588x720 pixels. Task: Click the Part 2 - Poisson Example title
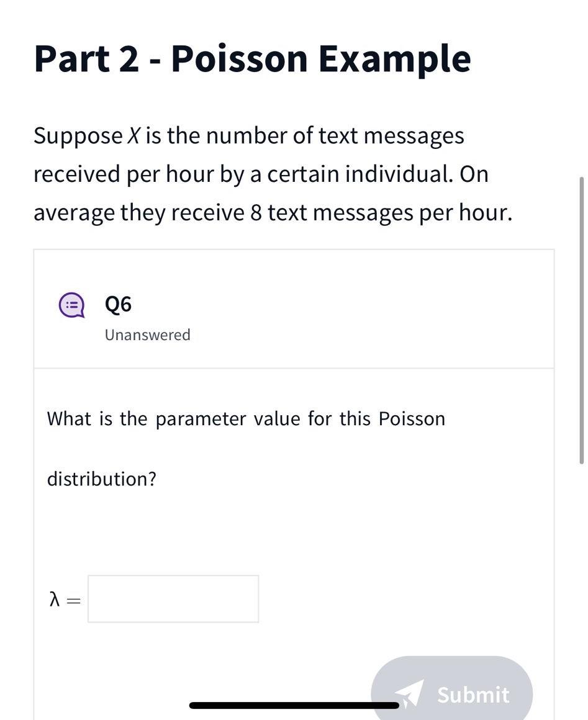[251, 58]
